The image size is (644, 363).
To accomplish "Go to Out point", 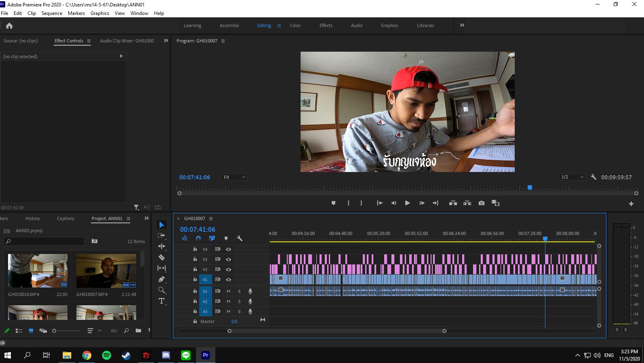I will click(436, 203).
